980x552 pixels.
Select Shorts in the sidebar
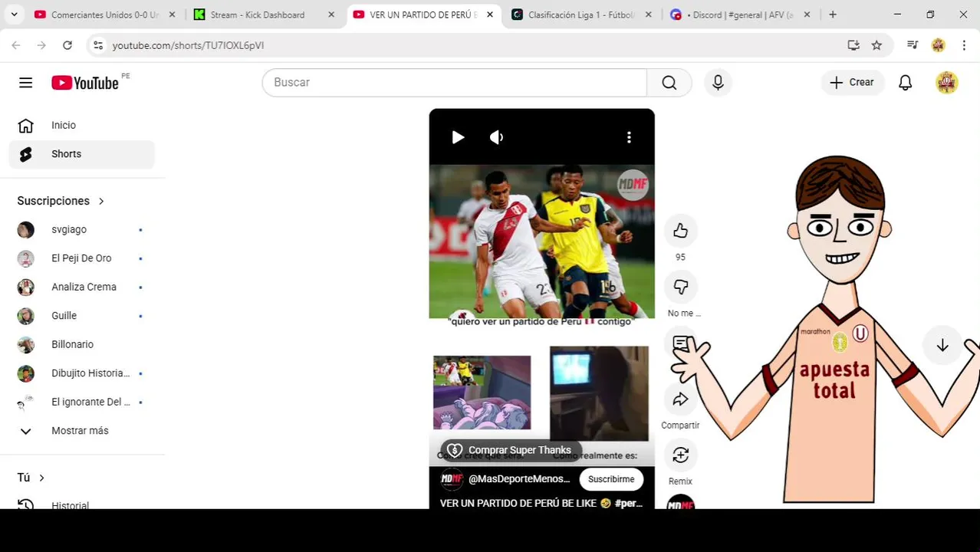[x=82, y=154]
